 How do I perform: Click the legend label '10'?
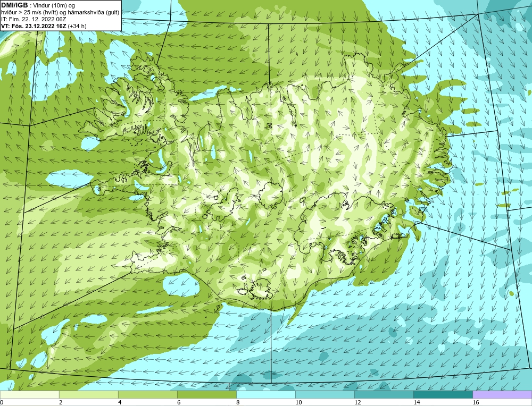coord(298,402)
